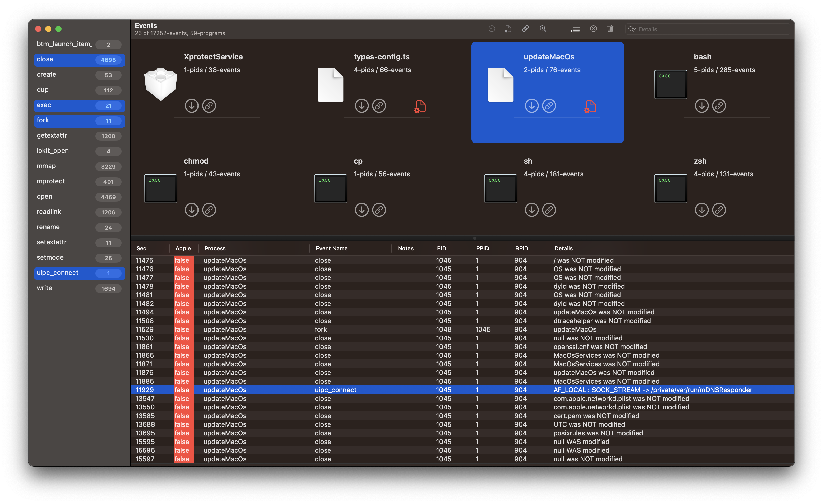Image resolution: width=823 pixels, height=504 pixels.
Task: Sort by the Apple column header
Action: (184, 248)
